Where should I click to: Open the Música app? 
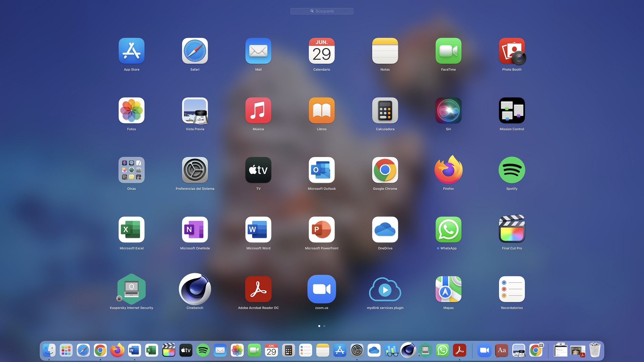[x=258, y=110]
